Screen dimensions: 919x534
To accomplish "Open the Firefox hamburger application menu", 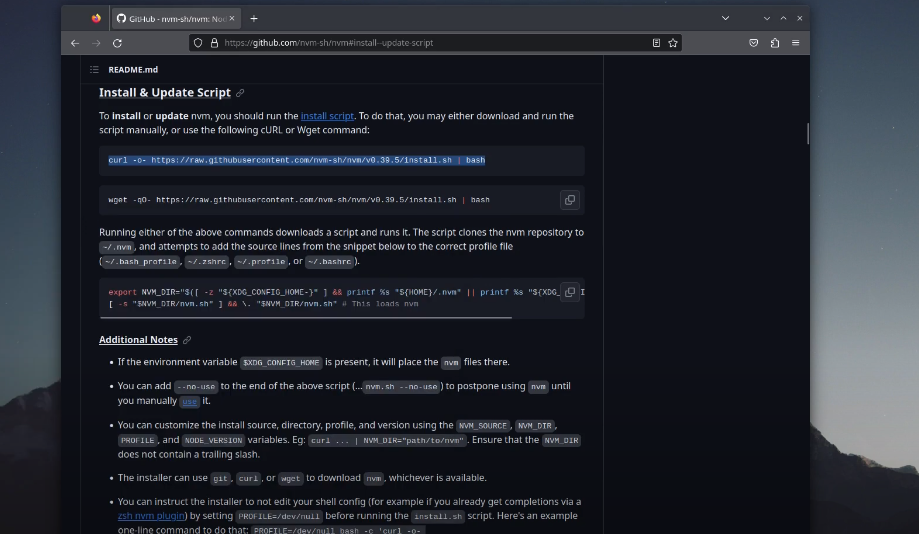I will [x=796, y=43].
